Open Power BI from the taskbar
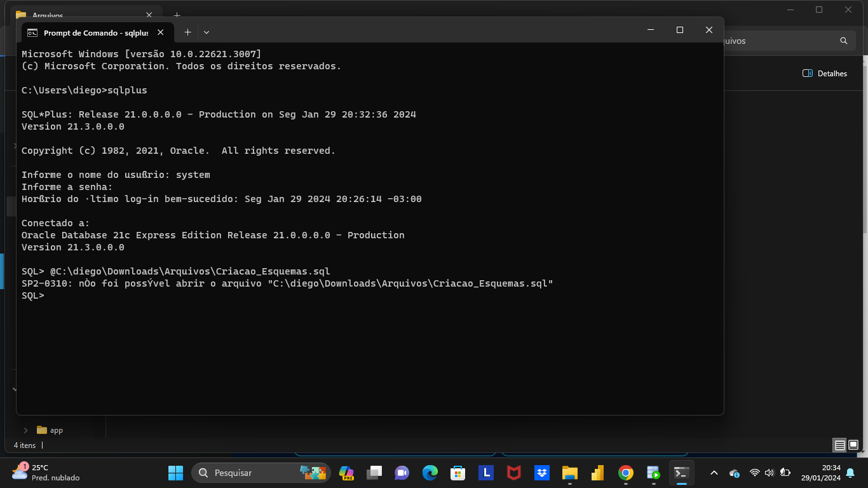This screenshot has width=868, height=488. point(597,473)
